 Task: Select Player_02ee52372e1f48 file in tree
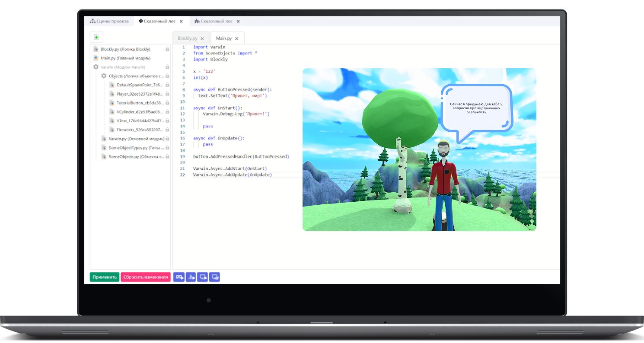(x=140, y=94)
